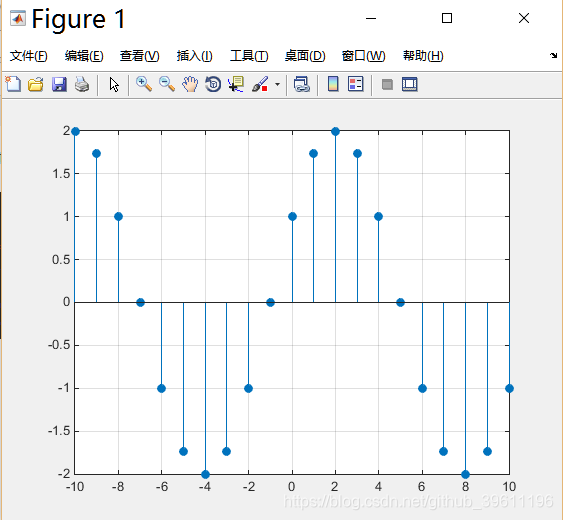The image size is (563, 520).
Task: Click the stem marker at x=-4 minimum
Action: 205,474
